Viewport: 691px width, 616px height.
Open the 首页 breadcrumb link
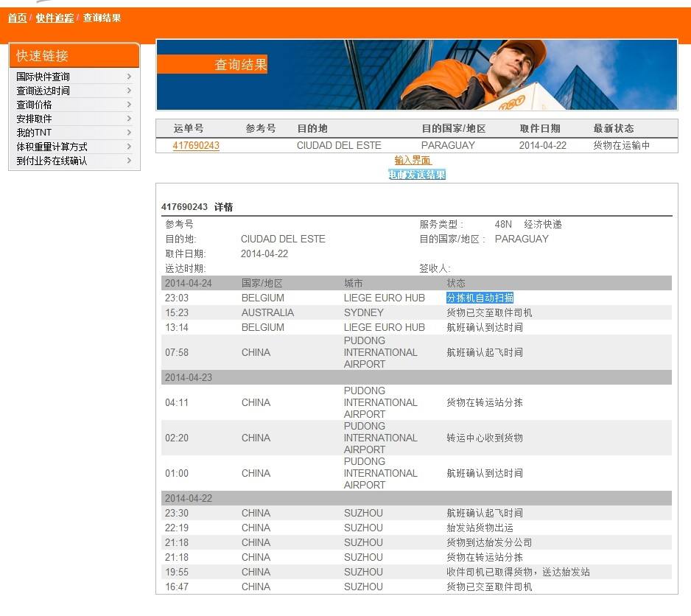[17, 18]
